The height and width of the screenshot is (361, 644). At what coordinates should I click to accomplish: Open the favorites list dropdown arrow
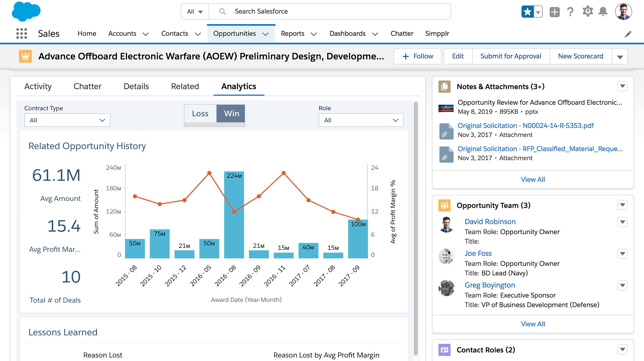[x=538, y=12]
